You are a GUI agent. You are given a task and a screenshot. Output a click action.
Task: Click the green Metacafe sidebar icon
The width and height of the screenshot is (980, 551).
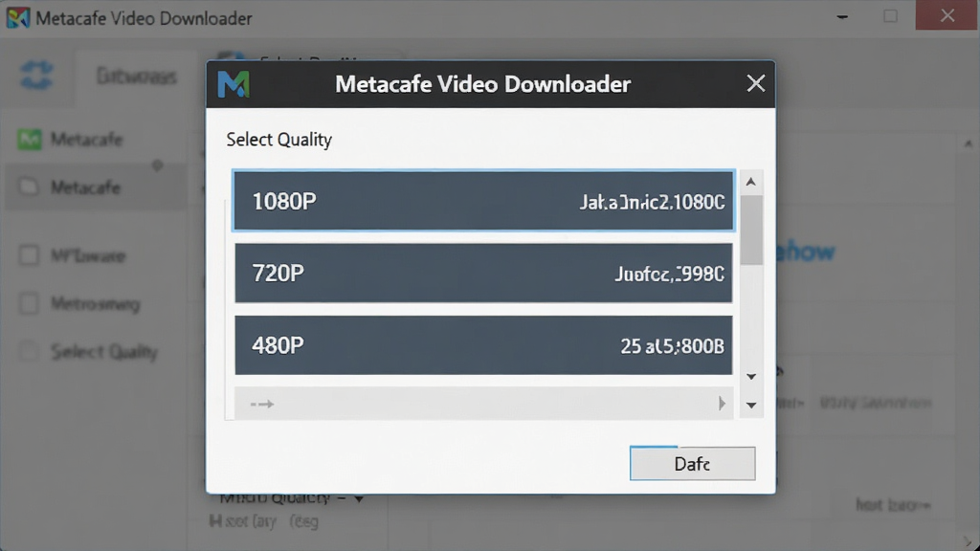pos(30,140)
